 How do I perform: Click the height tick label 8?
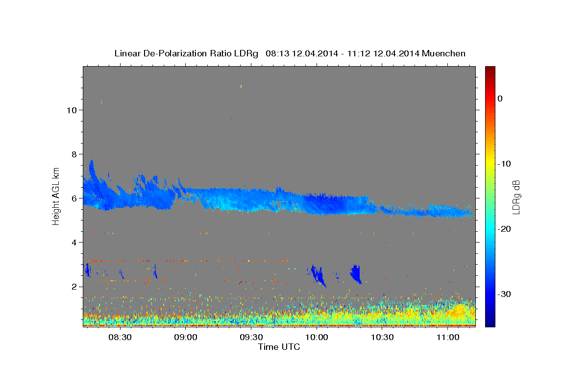[73, 154]
